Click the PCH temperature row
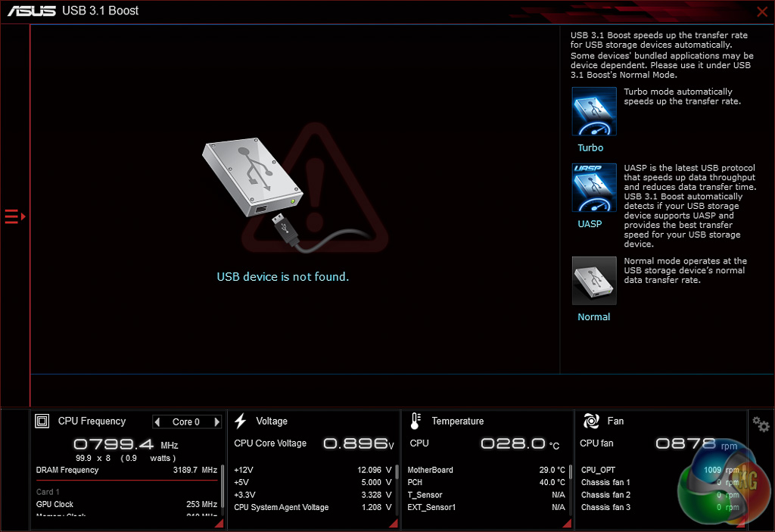 (x=486, y=482)
